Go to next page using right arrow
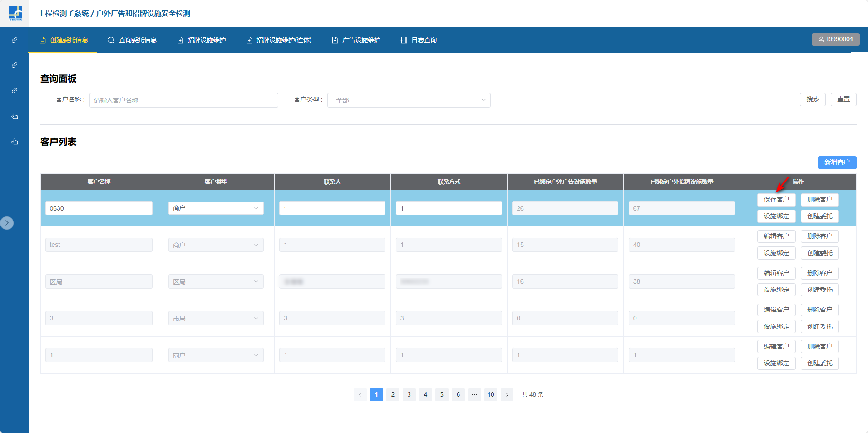 (x=507, y=394)
